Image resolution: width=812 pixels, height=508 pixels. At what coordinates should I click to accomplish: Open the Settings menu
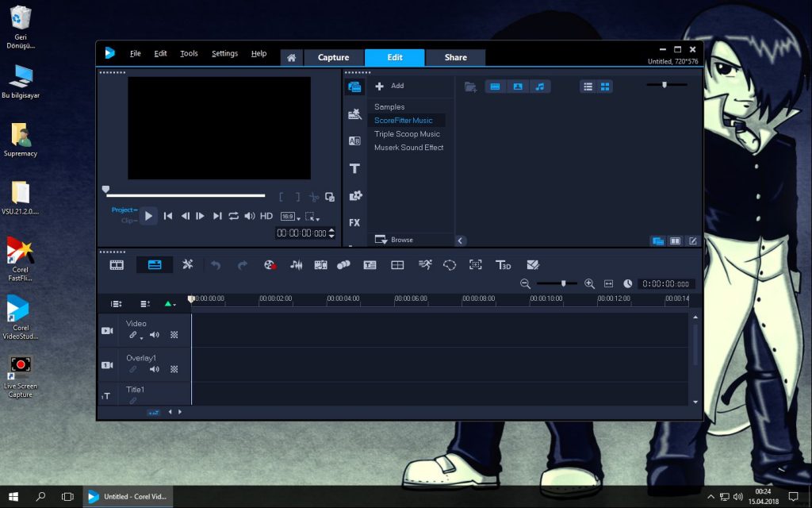pyautogui.click(x=224, y=53)
